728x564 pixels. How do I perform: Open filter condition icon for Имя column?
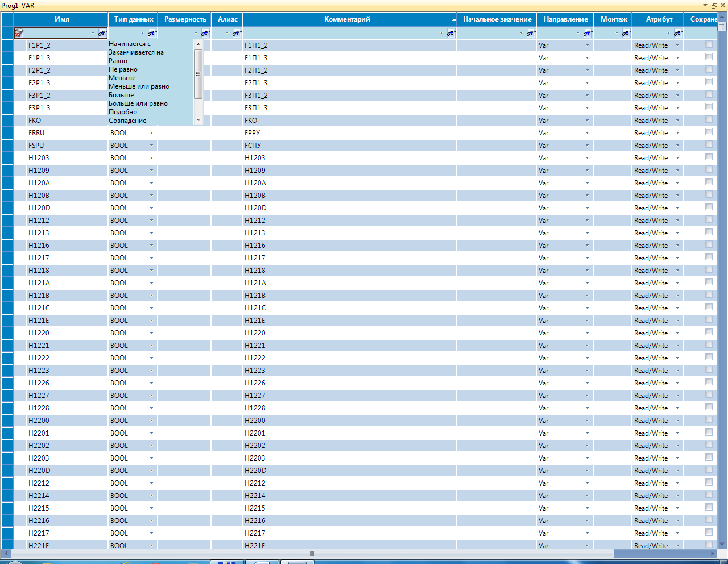(x=102, y=33)
